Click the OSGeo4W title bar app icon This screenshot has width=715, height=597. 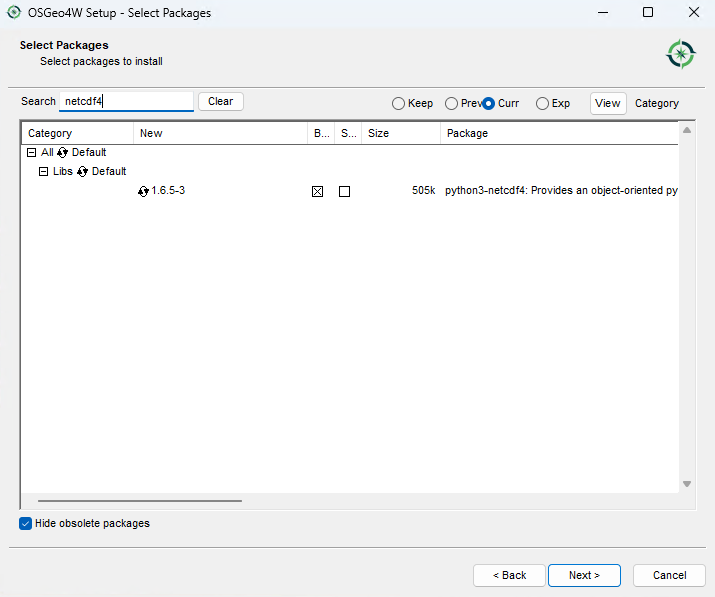click(x=14, y=13)
